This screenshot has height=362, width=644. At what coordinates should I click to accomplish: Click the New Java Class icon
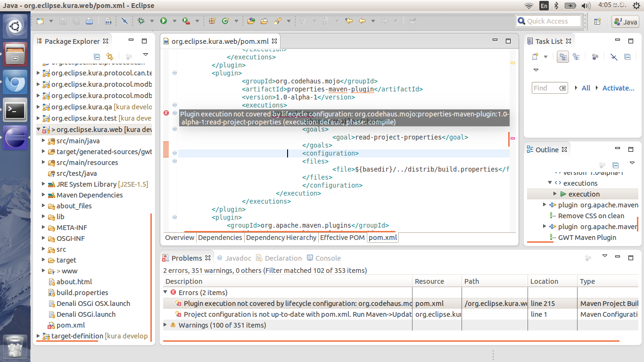pos(225,21)
